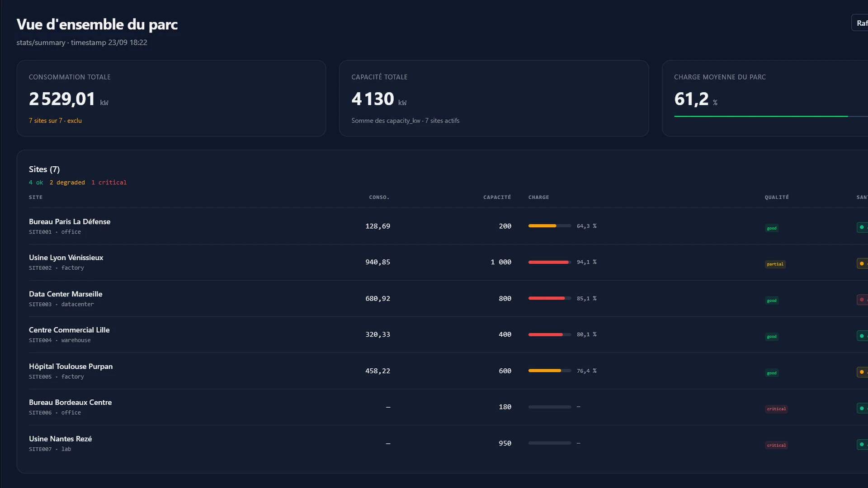Click the 'SITE005 · factory' label
This screenshot has width=868, height=488.
(57, 377)
